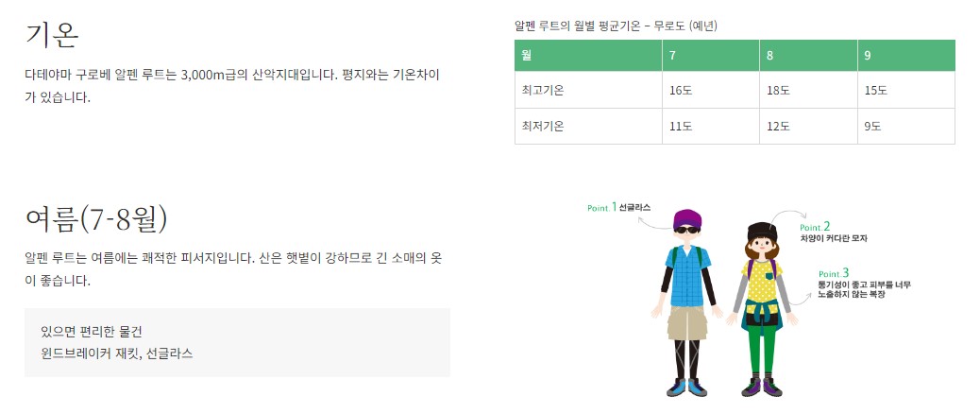This screenshot has width=980, height=414.
Task: Click the 윈드브레이커 재킷, 선글라스 text
Action: pos(116,354)
